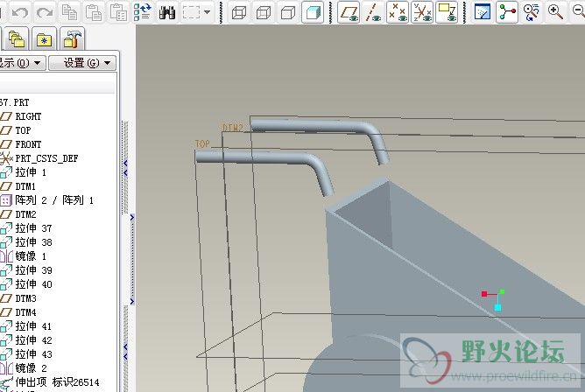Select DTM4 in model tree

[25, 312]
